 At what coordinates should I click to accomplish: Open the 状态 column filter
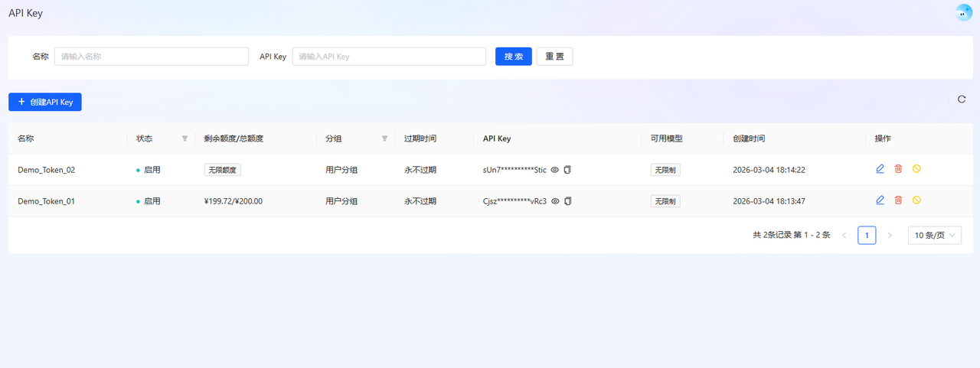pyautogui.click(x=185, y=138)
